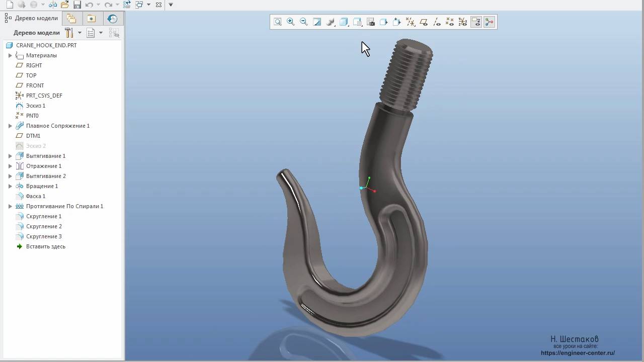This screenshot has width=644, height=362.
Task: Select the TOP datum plane
Action: tap(31, 75)
